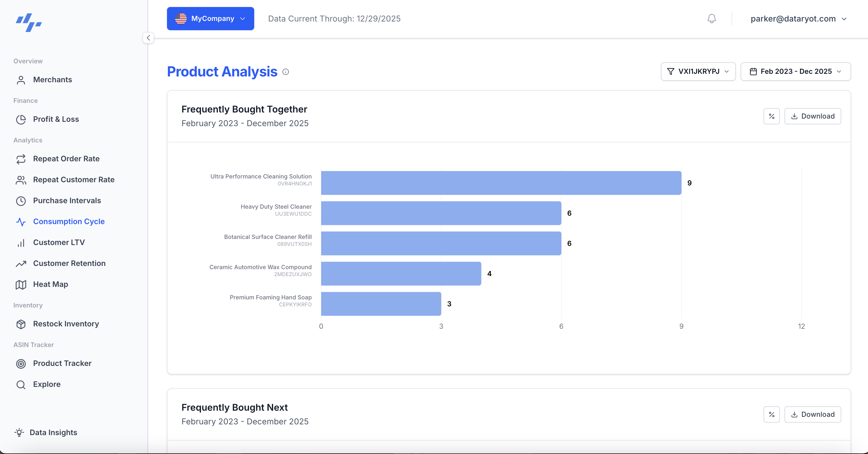Click the Restock Inventory box icon
This screenshot has width=868, height=454.
[x=21, y=324]
